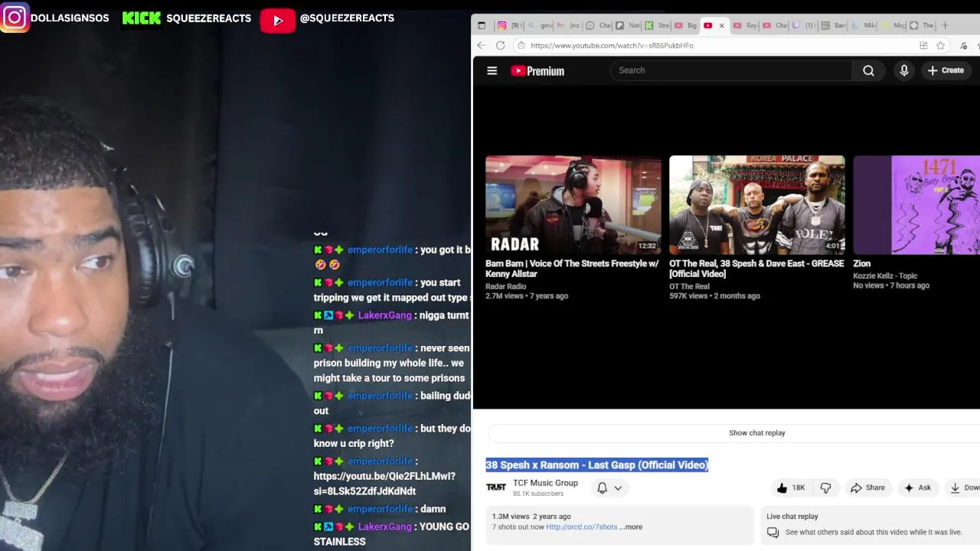Open the orcd.co/7shots description link
Image resolution: width=980 pixels, height=551 pixels.
click(581, 527)
